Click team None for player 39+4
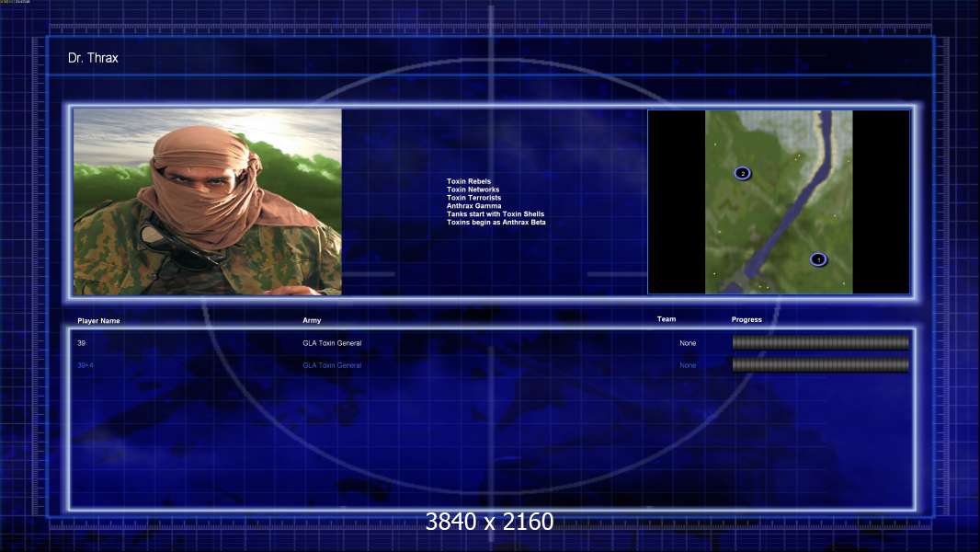Image resolution: width=980 pixels, height=552 pixels. tap(688, 365)
